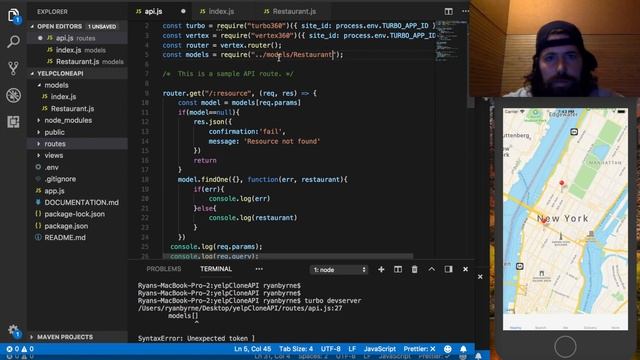Click the Prettier status bar item
640x360 pixels.
pyautogui.click(x=419, y=349)
